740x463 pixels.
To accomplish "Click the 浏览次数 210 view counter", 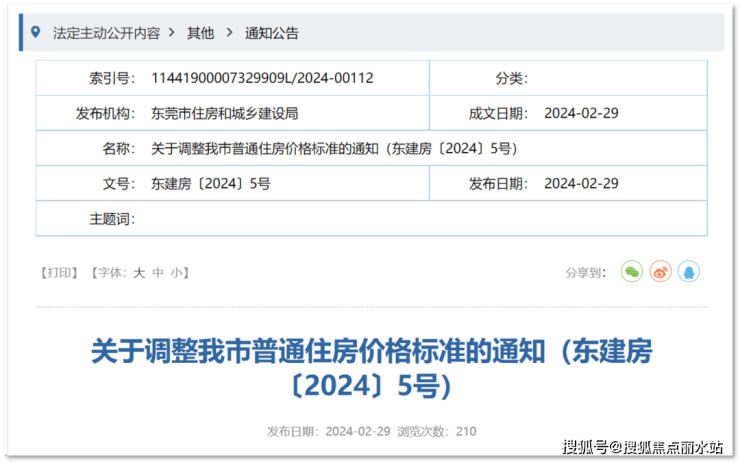I will (437, 432).
